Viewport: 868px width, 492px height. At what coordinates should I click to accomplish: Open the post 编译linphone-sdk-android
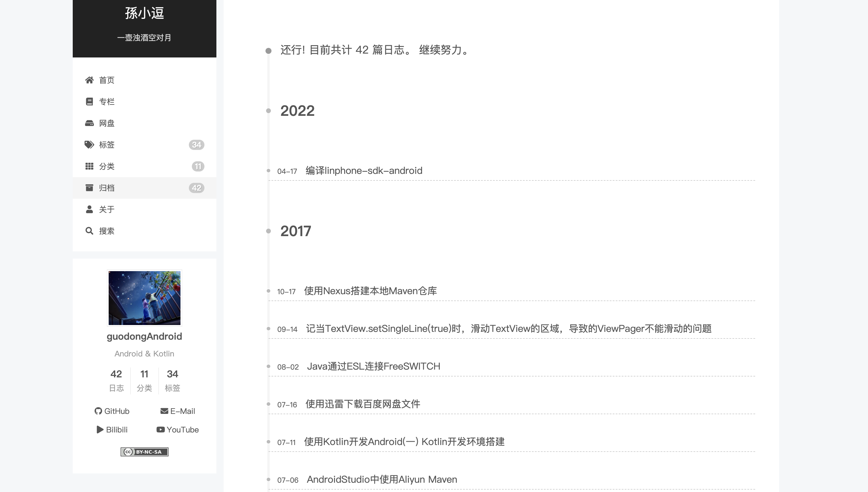[363, 170]
